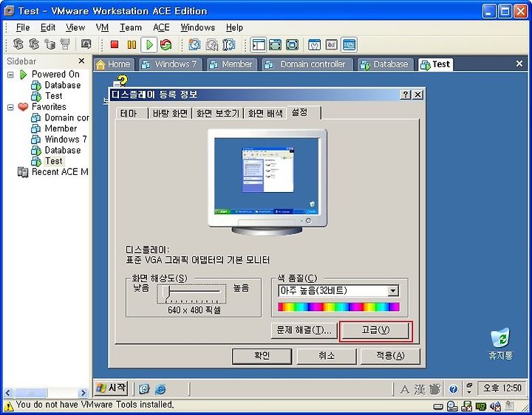This screenshot has height=415, width=532.
Task: Switch to the Windows 7 VM tab
Action: [x=171, y=64]
